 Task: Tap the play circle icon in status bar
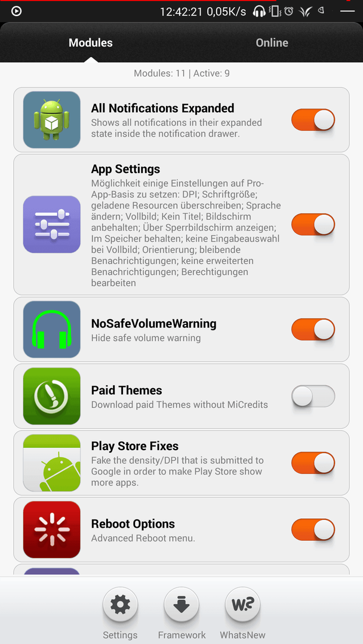16,11
